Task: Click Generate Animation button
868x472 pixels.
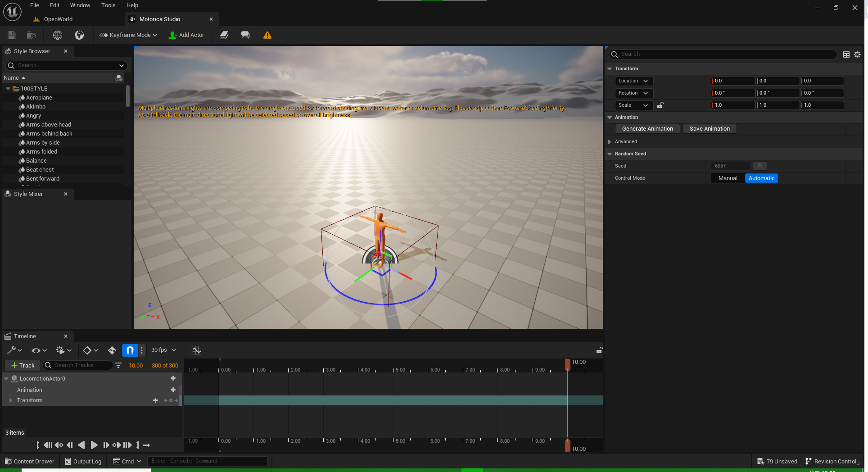Action: [x=647, y=129]
